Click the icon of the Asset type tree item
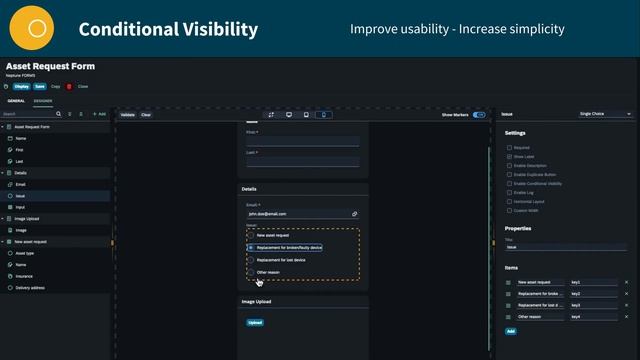640x360 pixels. (10, 253)
